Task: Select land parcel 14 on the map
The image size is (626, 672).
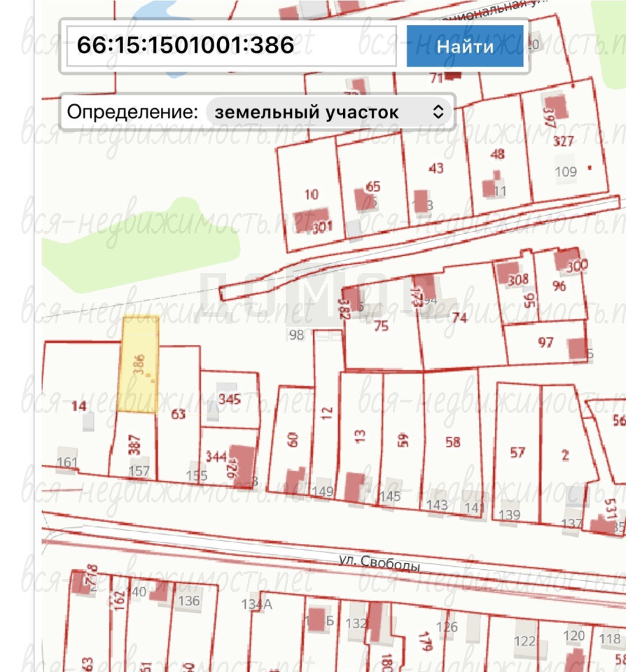Action: tap(78, 406)
